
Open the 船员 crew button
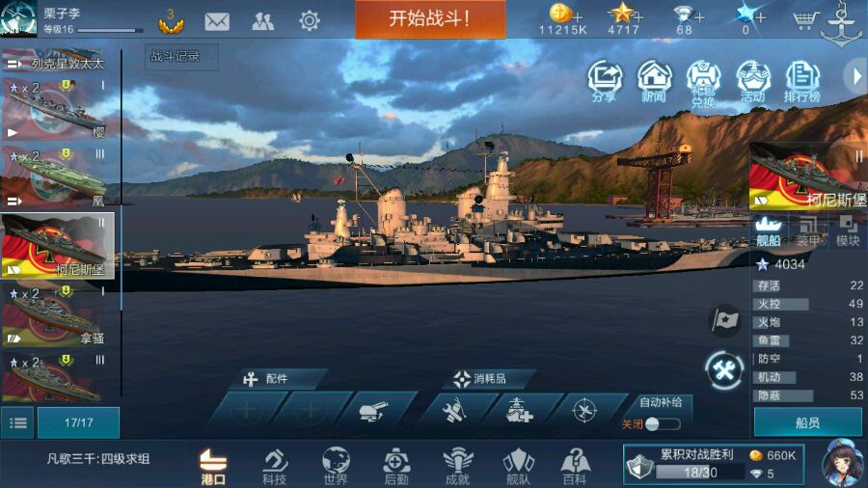(x=807, y=422)
